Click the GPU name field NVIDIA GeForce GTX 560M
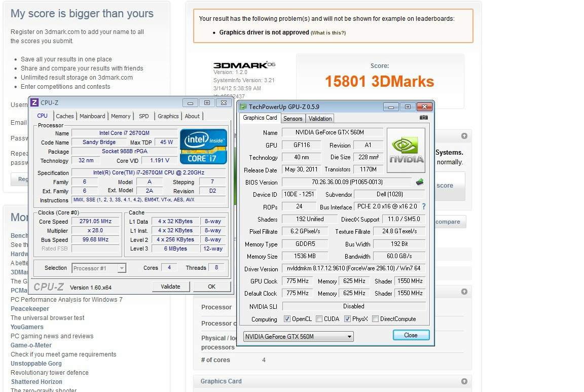The width and height of the screenshot is (584, 392). click(x=333, y=132)
